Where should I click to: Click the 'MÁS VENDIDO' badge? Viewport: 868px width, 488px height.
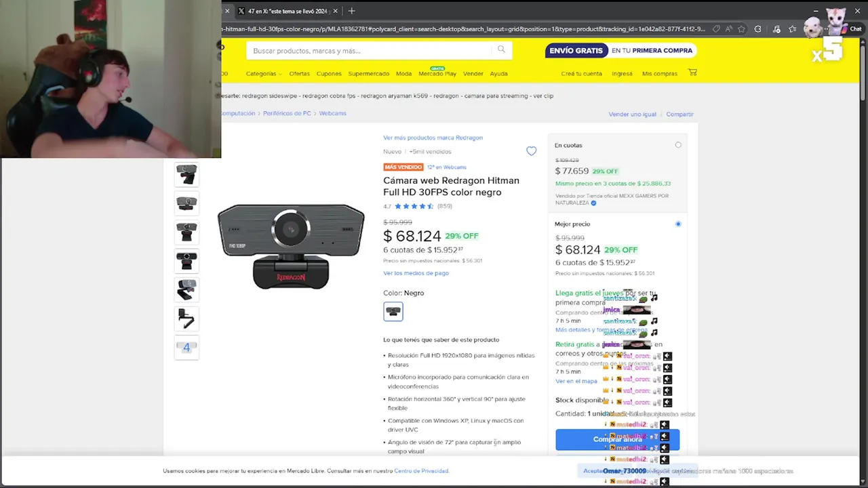[x=403, y=167]
